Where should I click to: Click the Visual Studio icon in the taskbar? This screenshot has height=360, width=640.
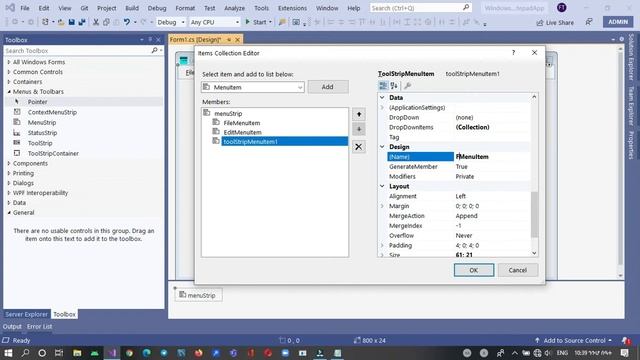pyautogui.click(x=112, y=353)
